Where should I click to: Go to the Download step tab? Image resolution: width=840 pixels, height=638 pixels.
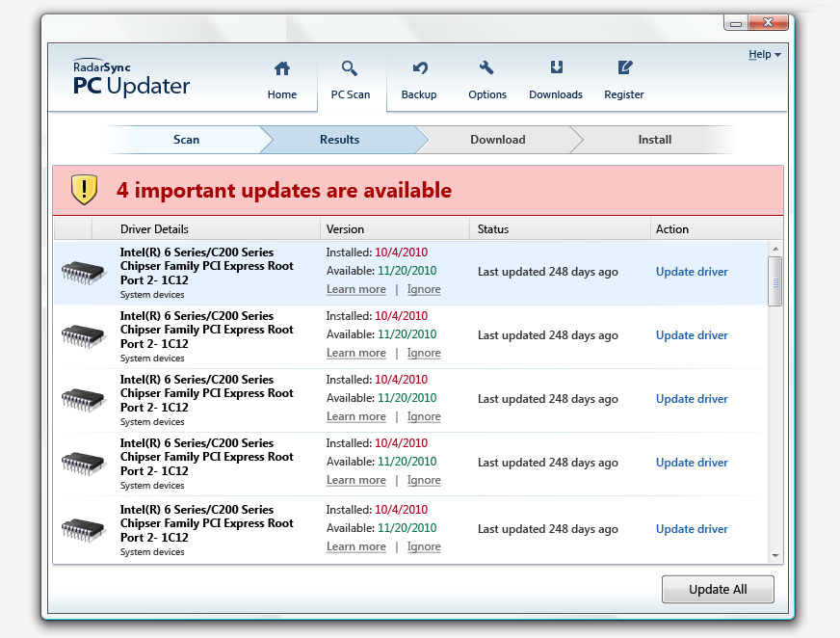pos(497,140)
